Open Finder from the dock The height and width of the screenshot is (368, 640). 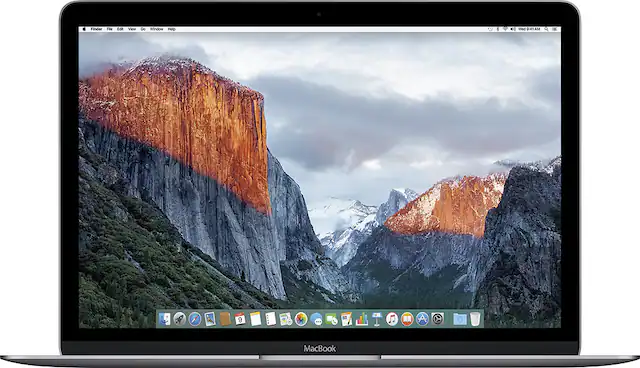click(x=164, y=319)
